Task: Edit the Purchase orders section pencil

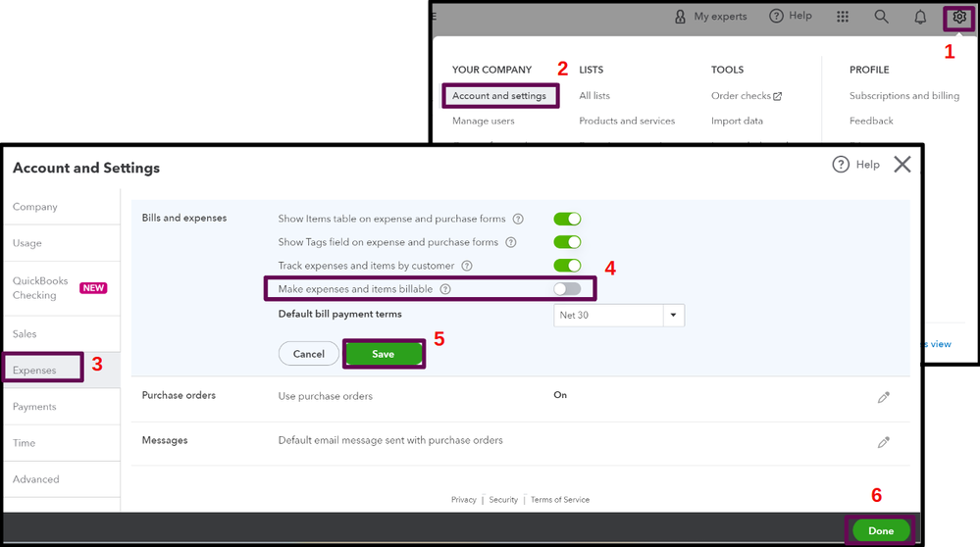Action: coord(883,397)
